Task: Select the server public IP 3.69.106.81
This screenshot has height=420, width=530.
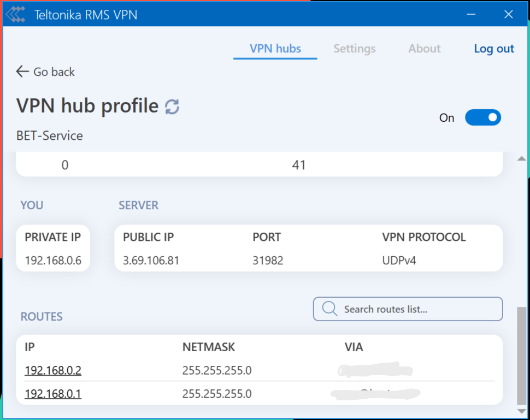Action: [151, 261]
